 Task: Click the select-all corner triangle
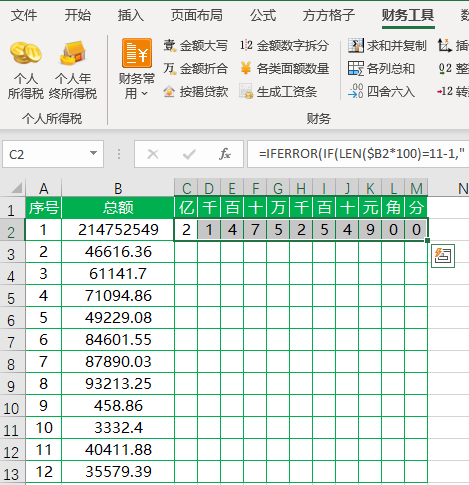(x=17, y=188)
